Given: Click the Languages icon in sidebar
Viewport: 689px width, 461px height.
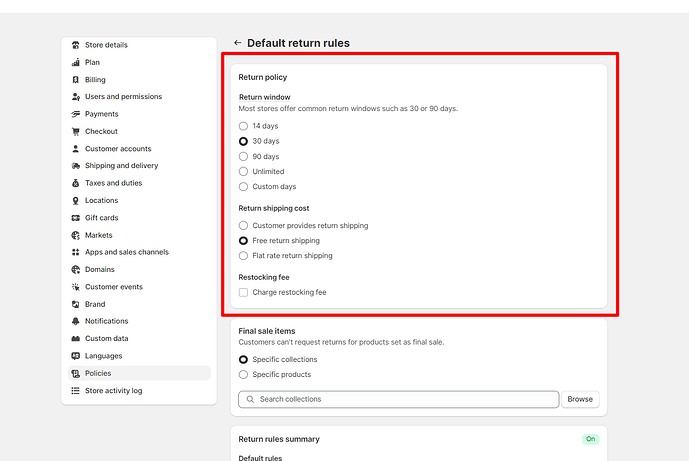Looking at the screenshot, I should tap(76, 356).
